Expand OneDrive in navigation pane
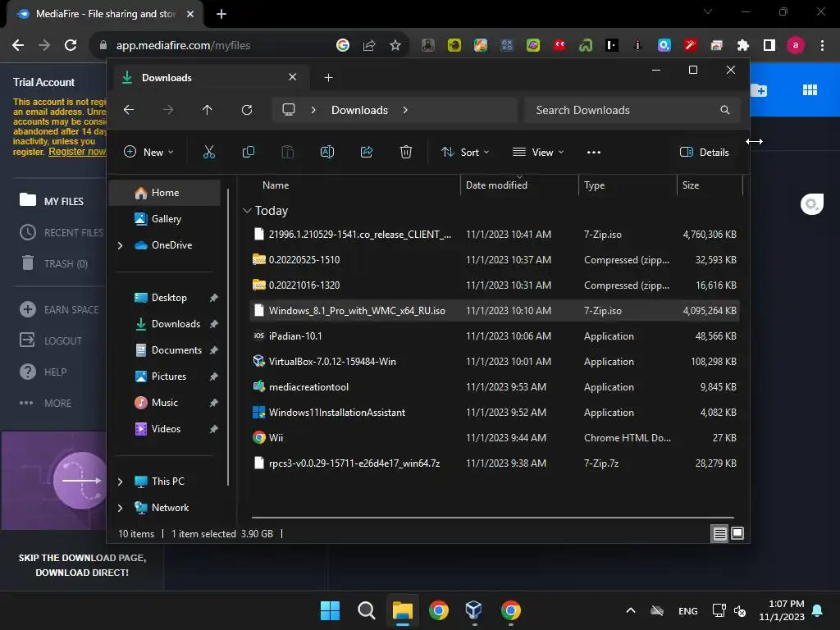Image resolution: width=840 pixels, height=630 pixels. tap(120, 245)
